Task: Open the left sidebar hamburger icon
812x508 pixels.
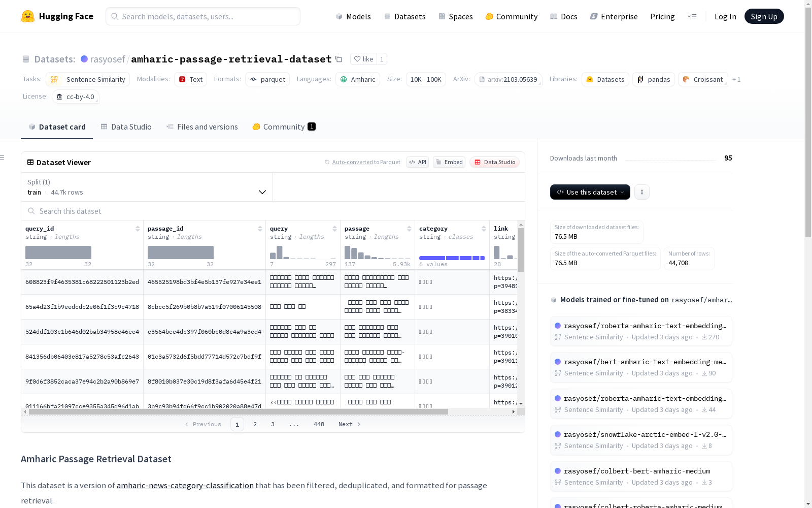Action: [2, 157]
